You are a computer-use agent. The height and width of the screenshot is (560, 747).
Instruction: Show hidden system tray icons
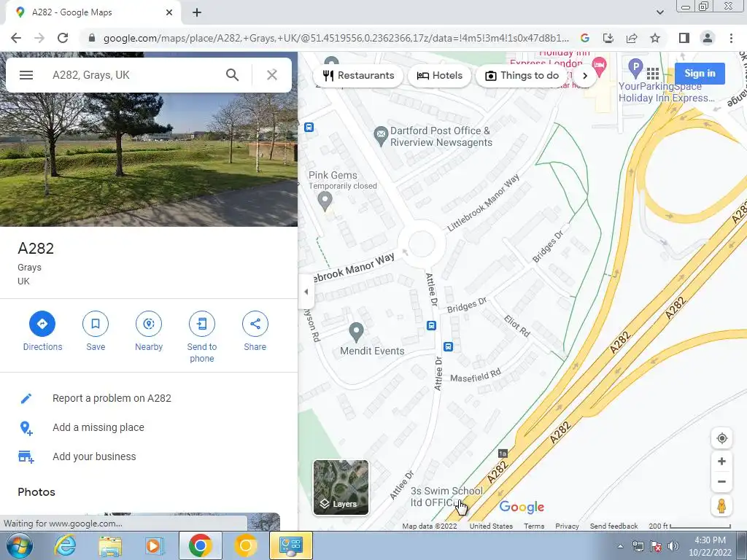[620, 547]
